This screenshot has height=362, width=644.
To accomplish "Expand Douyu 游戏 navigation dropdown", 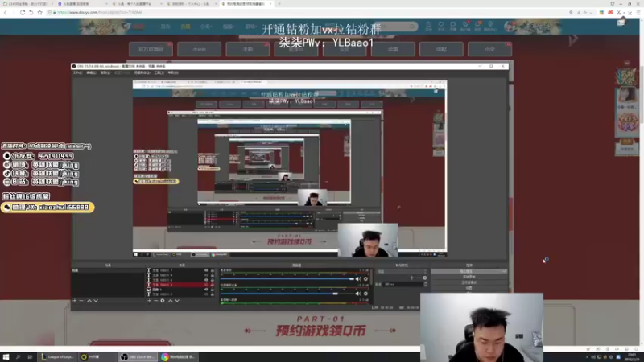I will click(250, 27).
